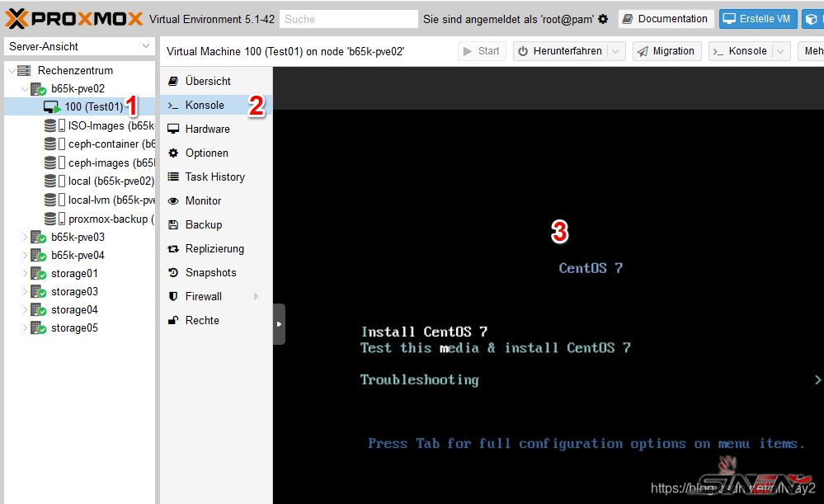Open the Konsole button dropdown arrow

tap(780, 51)
